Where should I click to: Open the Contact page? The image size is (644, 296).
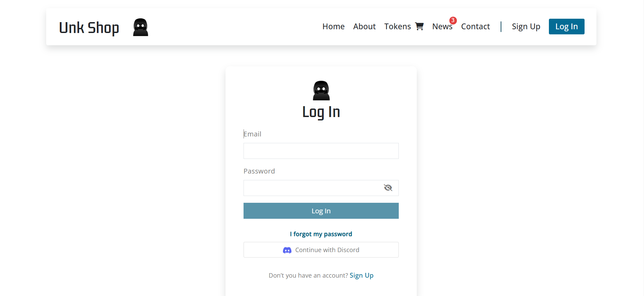[x=475, y=27]
